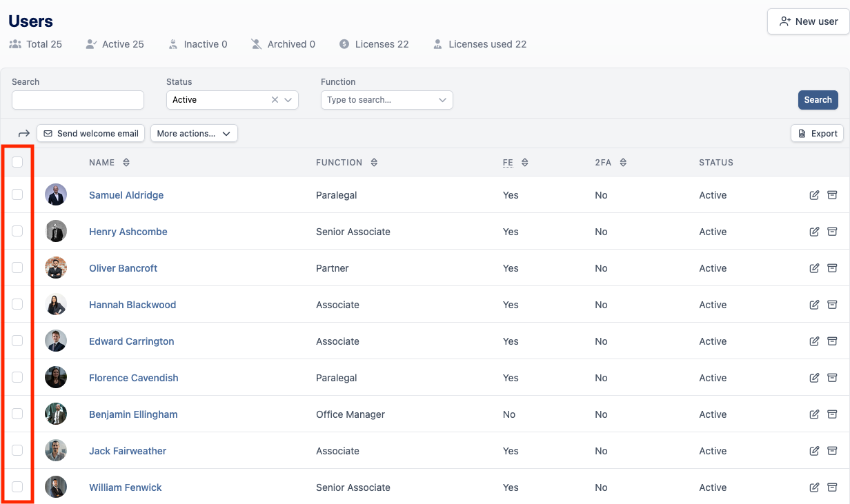Sort table by Function column
Image resolution: width=850 pixels, height=504 pixels.
coord(374,163)
